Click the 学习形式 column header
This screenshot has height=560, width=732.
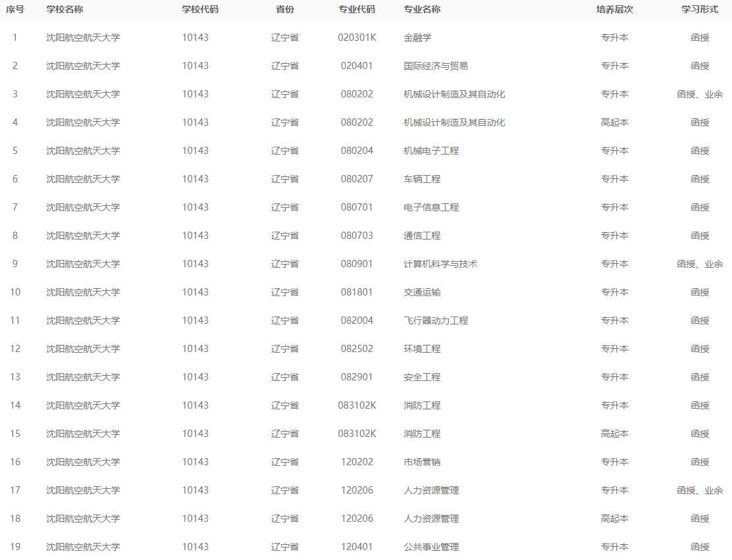700,9
